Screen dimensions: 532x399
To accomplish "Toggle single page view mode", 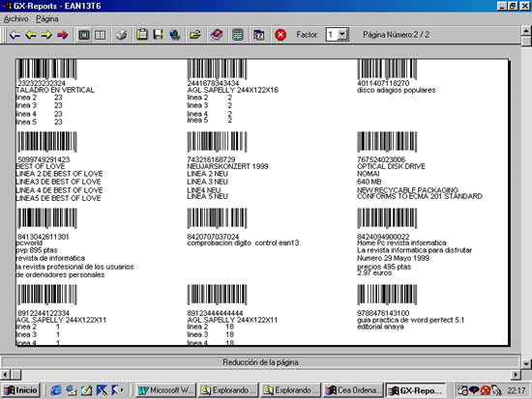I will [x=84, y=35].
